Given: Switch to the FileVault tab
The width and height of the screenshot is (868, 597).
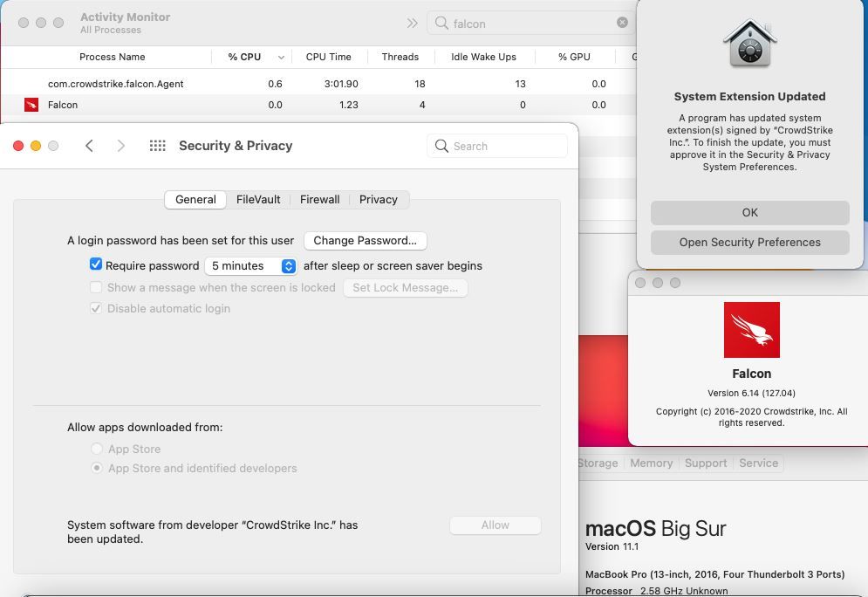Looking at the screenshot, I should [x=258, y=199].
